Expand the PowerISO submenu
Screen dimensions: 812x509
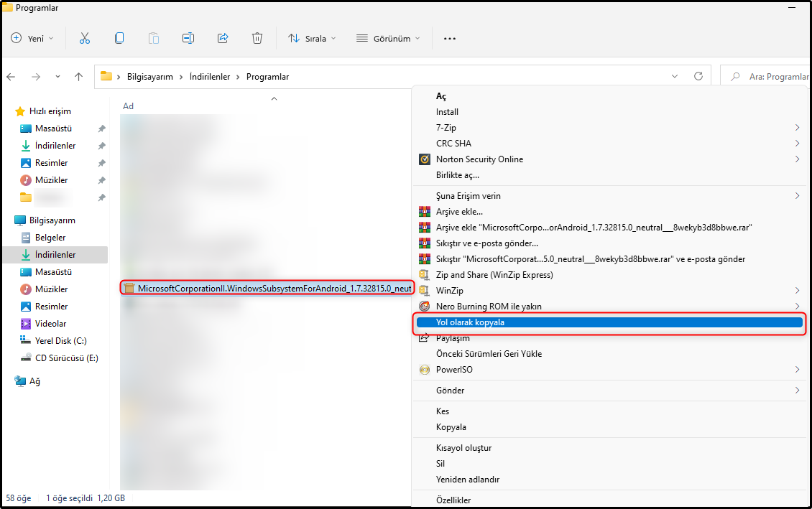(609, 369)
